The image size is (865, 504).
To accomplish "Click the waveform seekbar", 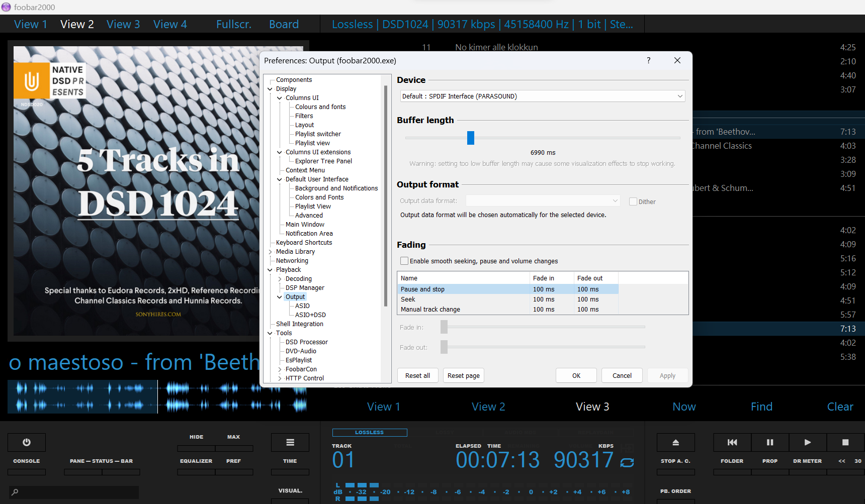I will coord(157,396).
